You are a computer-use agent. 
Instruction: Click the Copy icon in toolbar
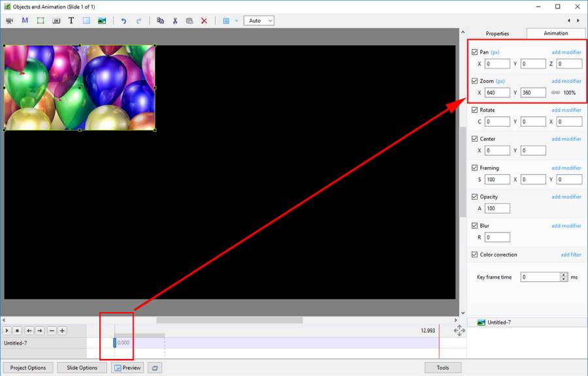click(160, 21)
